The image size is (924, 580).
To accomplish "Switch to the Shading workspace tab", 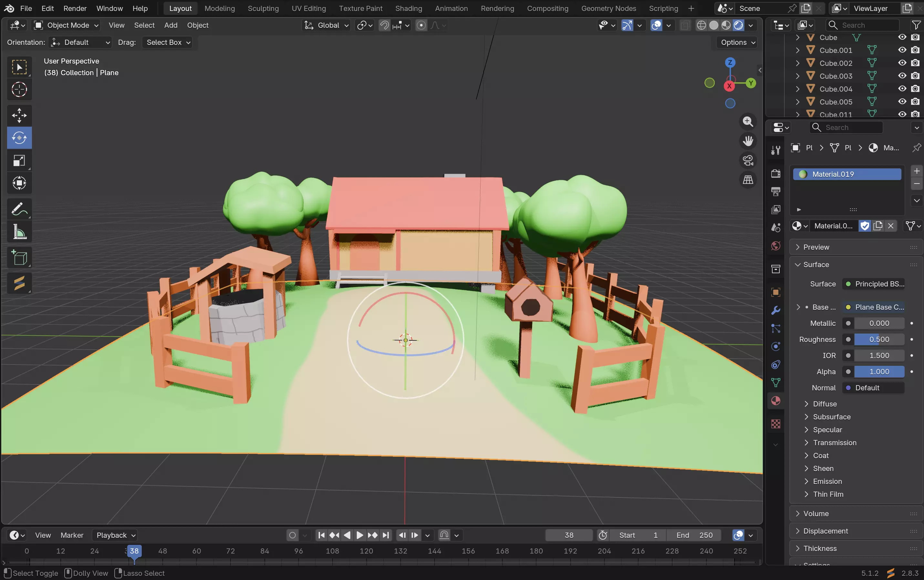I will click(x=408, y=8).
